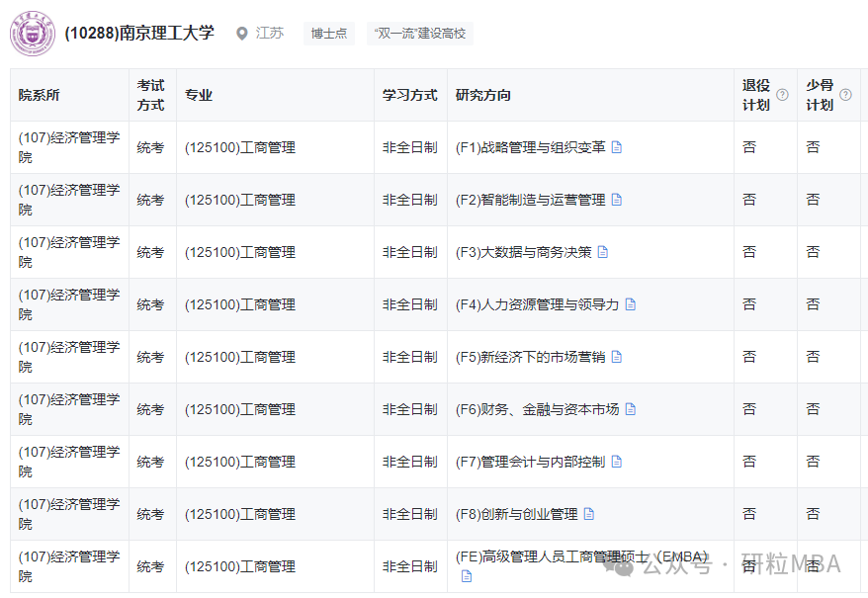Click (125100)工商管理 in the F1 row
Screen dimensions: 868x598
coord(240,147)
